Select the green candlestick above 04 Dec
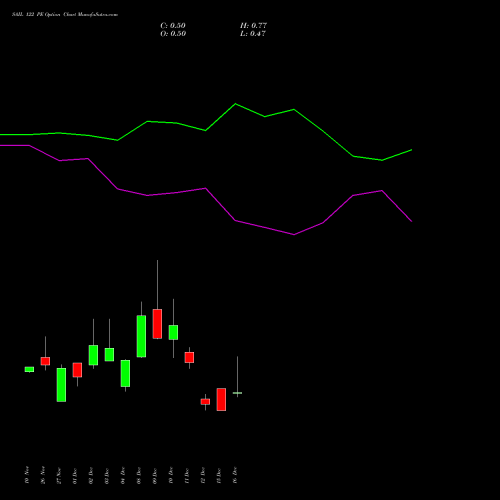 (125, 373)
